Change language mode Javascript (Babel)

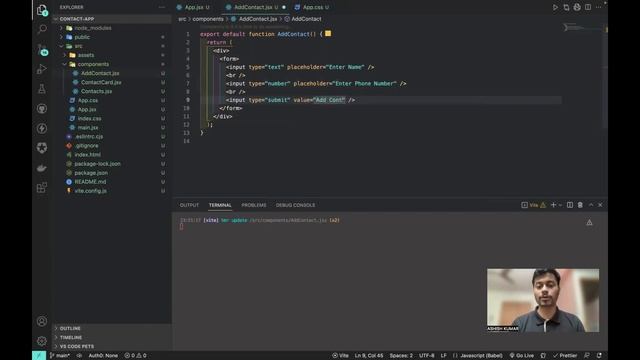pos(481,356)
